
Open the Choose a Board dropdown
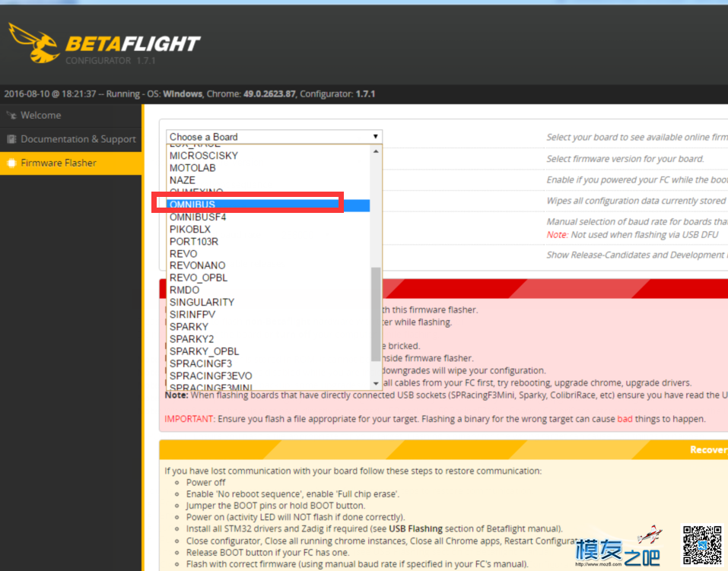point(274,137)
